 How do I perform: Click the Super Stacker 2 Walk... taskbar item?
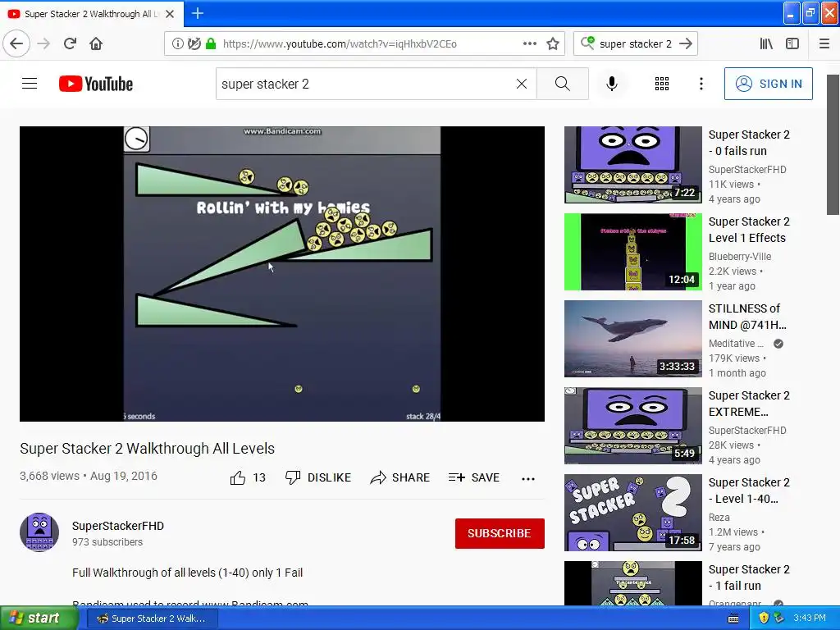pyautogui.click(x=152, y=619)
